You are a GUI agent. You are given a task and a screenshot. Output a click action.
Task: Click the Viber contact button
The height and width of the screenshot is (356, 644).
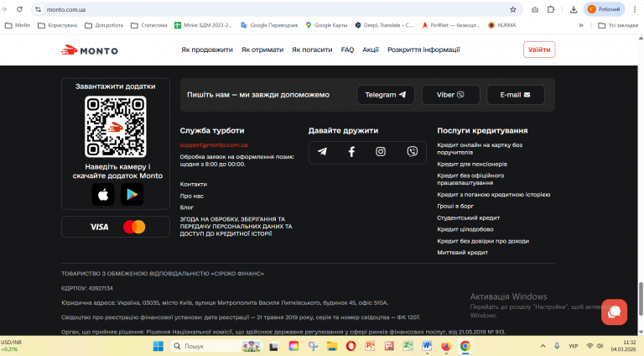pos(450,95)
